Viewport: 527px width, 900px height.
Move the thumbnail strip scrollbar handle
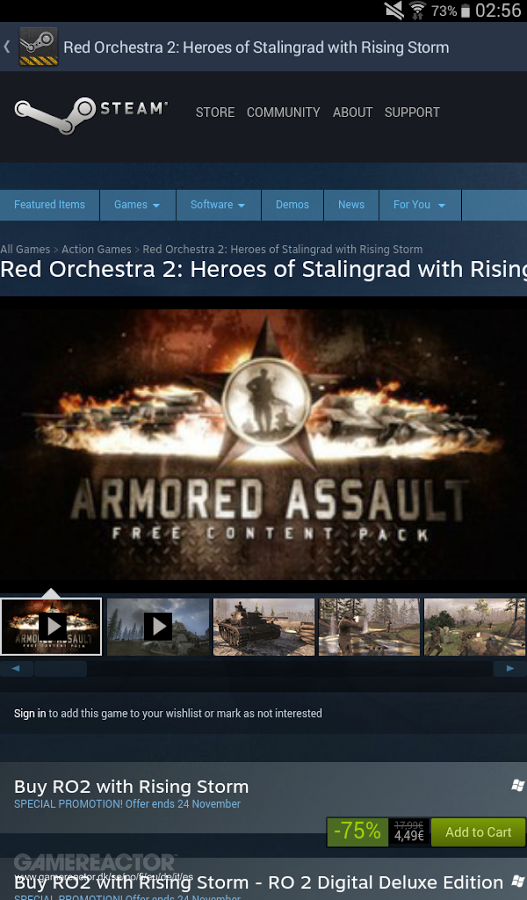click(x=60, y=669)
